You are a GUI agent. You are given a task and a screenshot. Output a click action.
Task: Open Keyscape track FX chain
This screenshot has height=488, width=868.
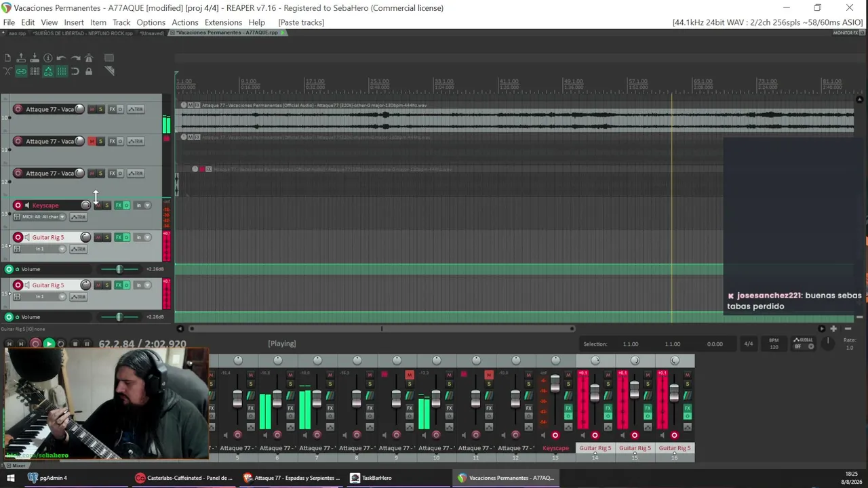pos(119,205)
